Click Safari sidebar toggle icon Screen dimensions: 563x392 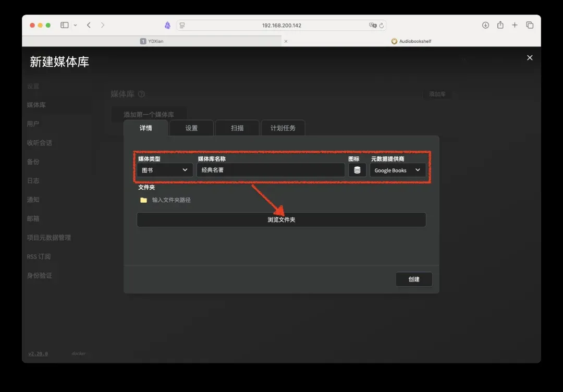point(65,25)
